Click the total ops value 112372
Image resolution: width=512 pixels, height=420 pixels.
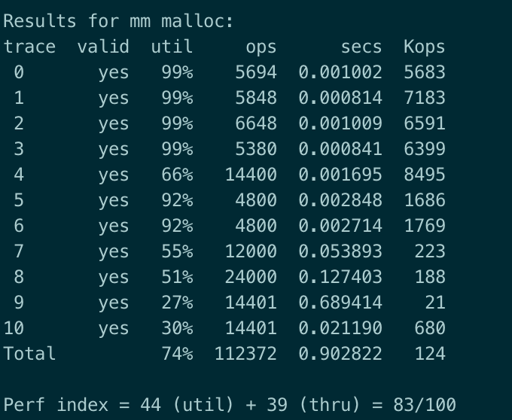point(245,354)
